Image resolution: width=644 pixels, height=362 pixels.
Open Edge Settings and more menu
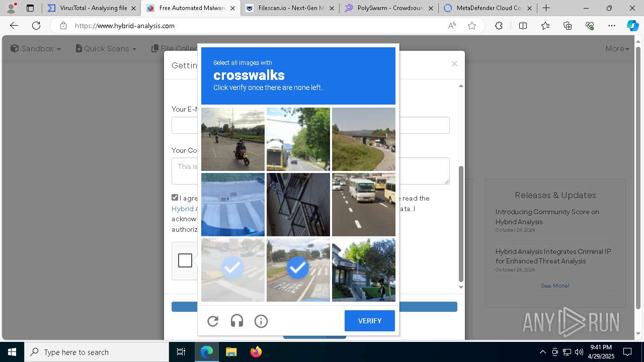pos(612,26)
